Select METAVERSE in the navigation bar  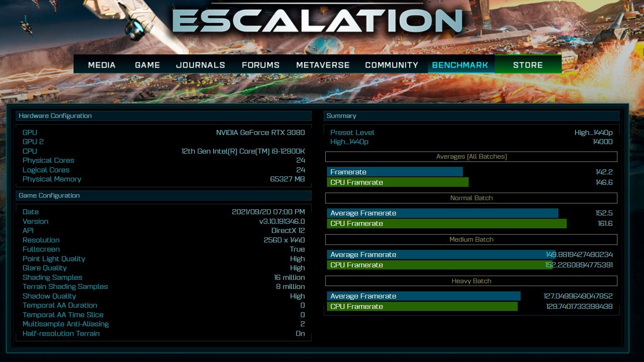click(x=323, y=65)
